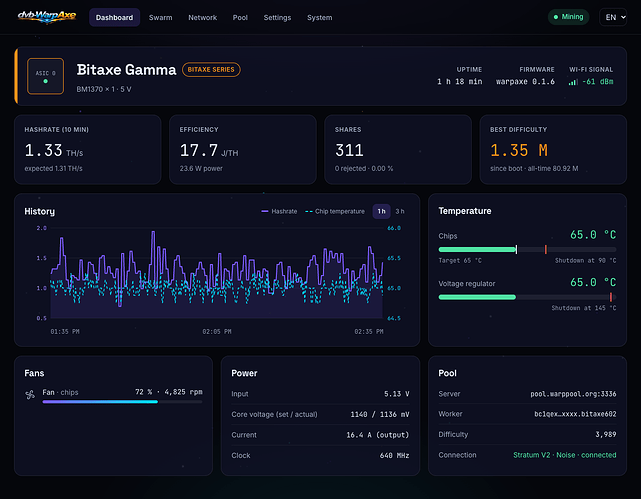Select the 3h history range
Image resolution: width=641 pixels, height=499 pixels.
[400, 211]
